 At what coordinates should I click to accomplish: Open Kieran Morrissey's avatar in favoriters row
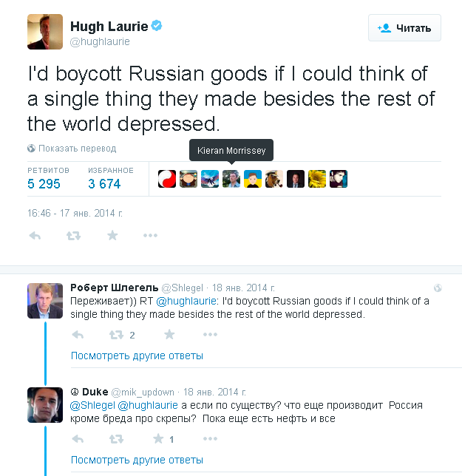[231, 179]
